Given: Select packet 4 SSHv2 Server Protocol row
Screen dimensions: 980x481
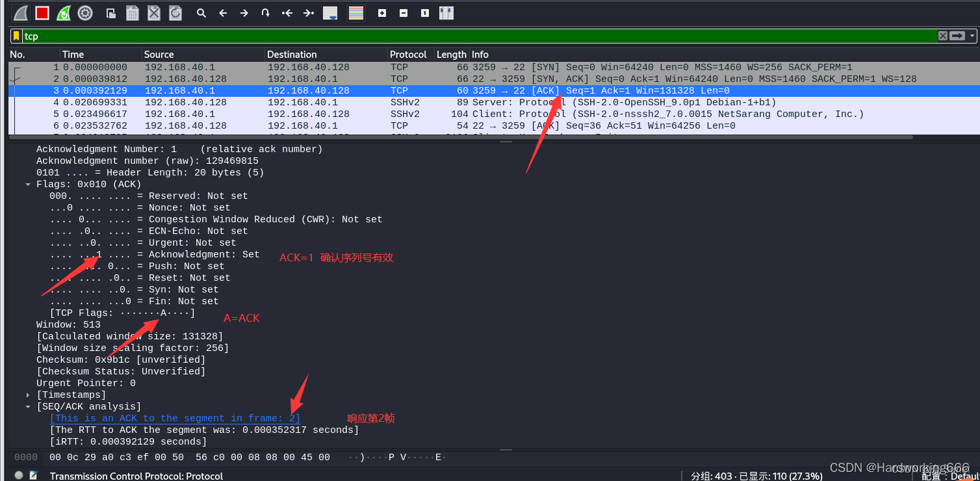Looking at the screenshot, I should point(493,102).
